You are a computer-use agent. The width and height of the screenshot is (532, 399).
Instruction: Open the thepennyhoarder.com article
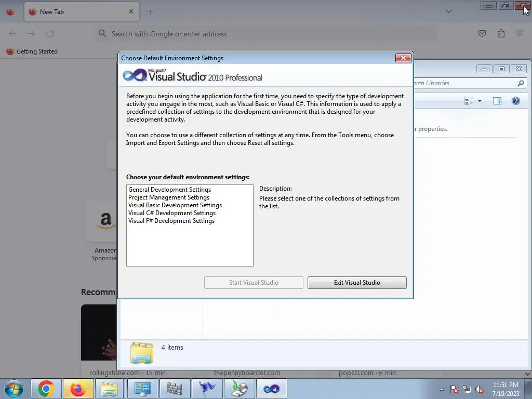click(247, 373)
